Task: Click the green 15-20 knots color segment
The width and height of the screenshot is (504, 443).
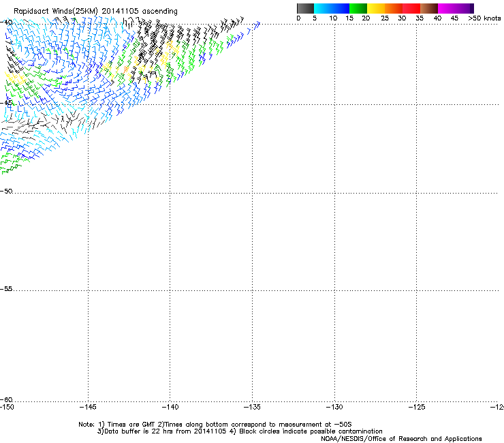Action: click(x=358, y=8)
